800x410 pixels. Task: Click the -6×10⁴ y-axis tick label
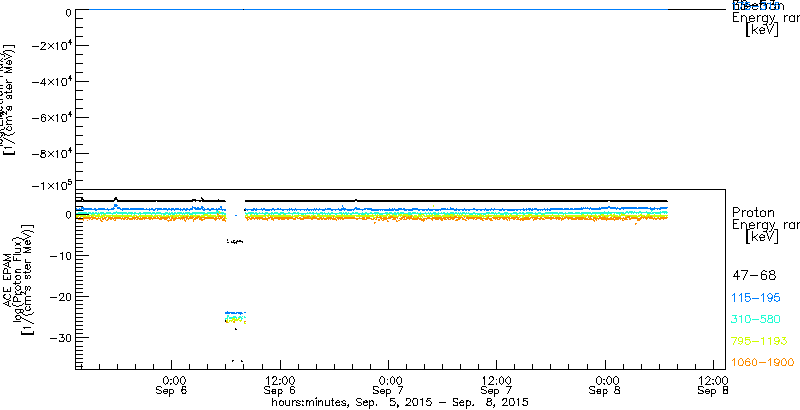click(x=51, y=118)
